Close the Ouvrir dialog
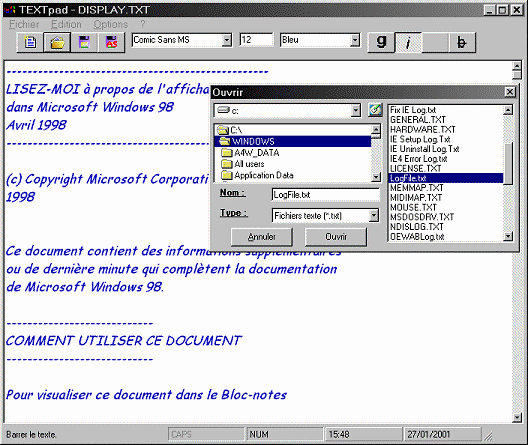The height and width of the screenshot is (445, 528). click(510, 92)
